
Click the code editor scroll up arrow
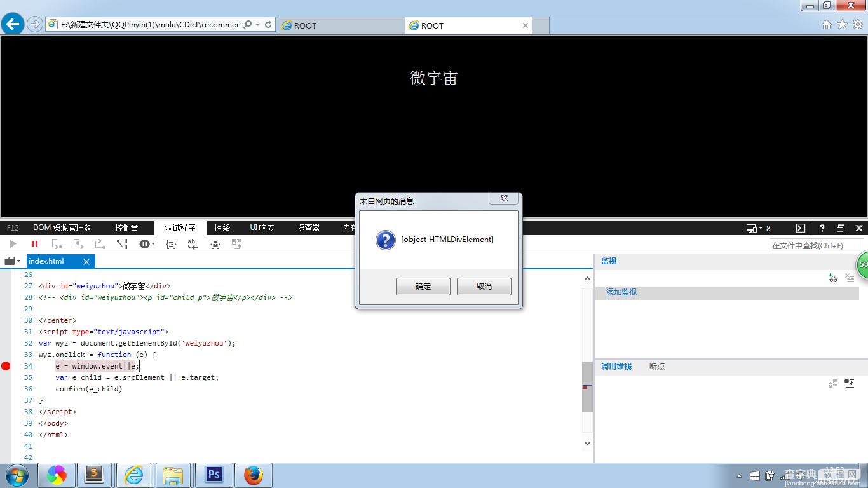(x=587, y=278)
